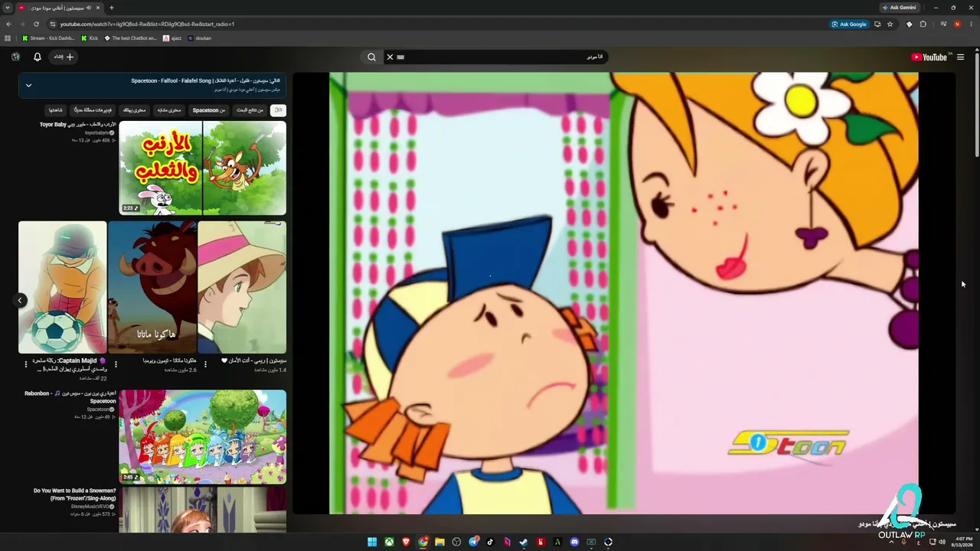The width and height of the screenshot is (980, 551).
Task: Open the Xbox app in the taskbar
Action: (x=389, y=542)
